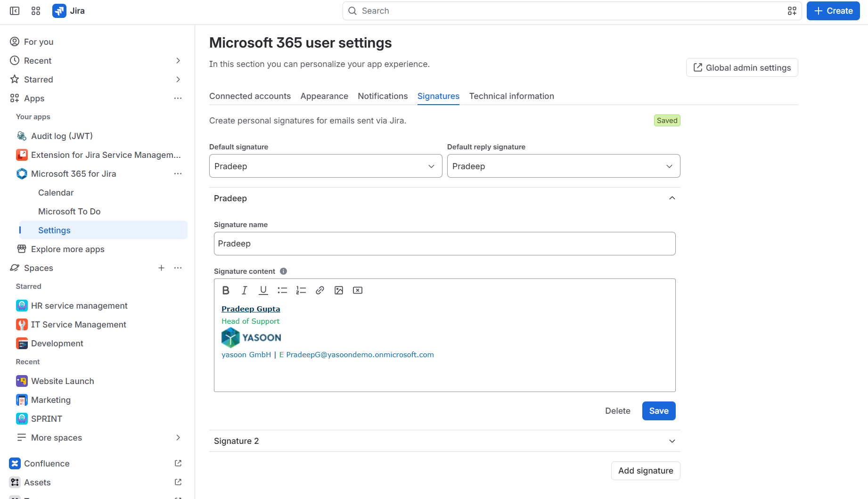Expand More spaces

(99, 438)
